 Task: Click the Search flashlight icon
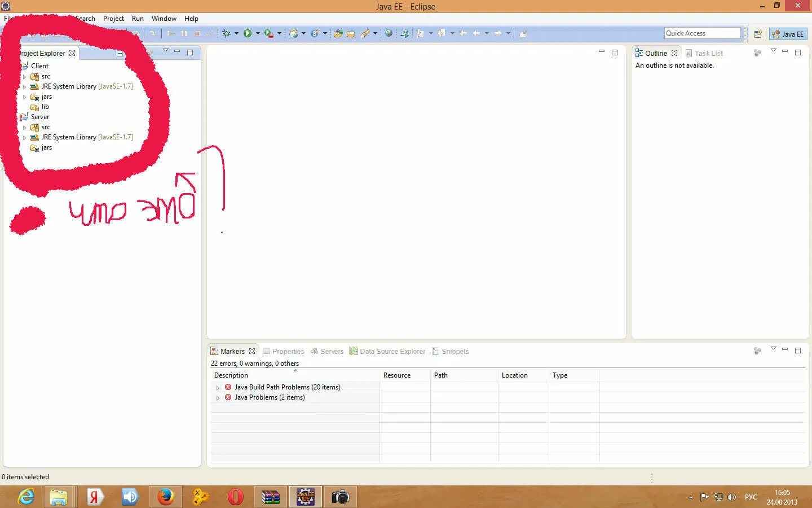[x=365, y=33]
